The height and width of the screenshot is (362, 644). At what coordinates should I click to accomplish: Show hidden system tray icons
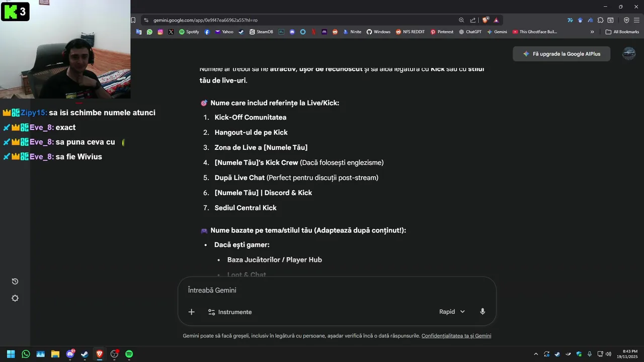(536, 354)
